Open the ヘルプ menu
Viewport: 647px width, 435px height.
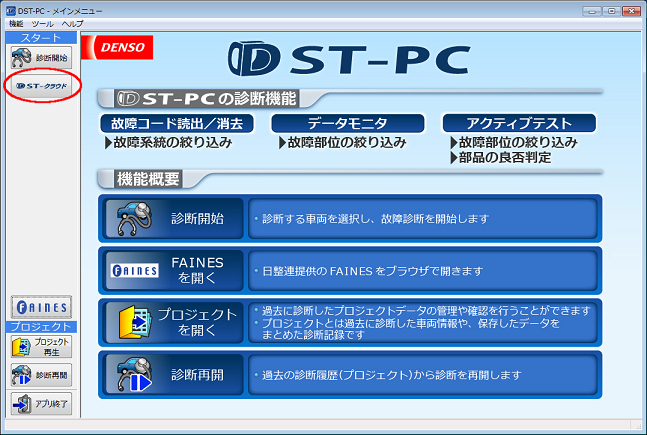tap(73, 24)
